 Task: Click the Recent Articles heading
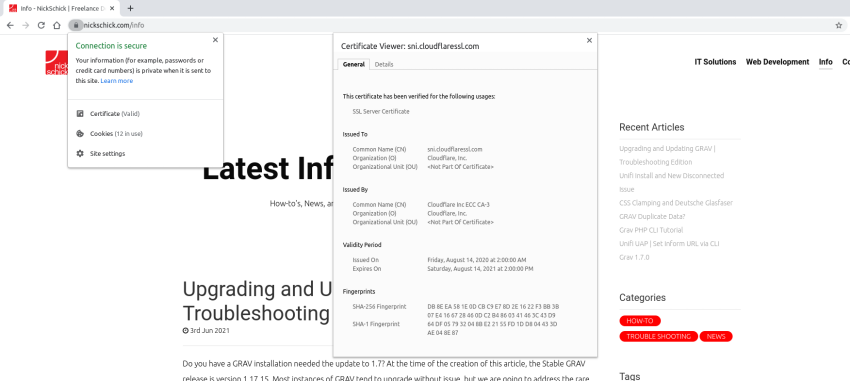pos(652,127)
